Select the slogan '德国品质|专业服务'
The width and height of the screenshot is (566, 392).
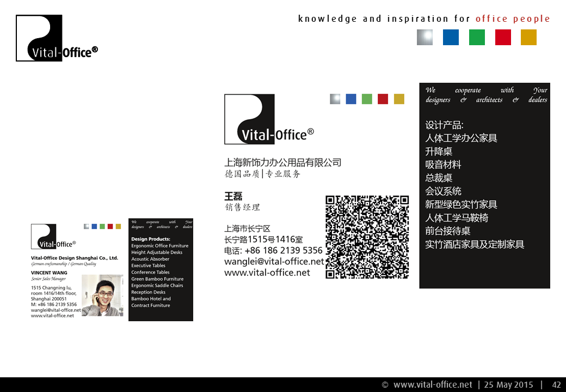tap(262, 174)
